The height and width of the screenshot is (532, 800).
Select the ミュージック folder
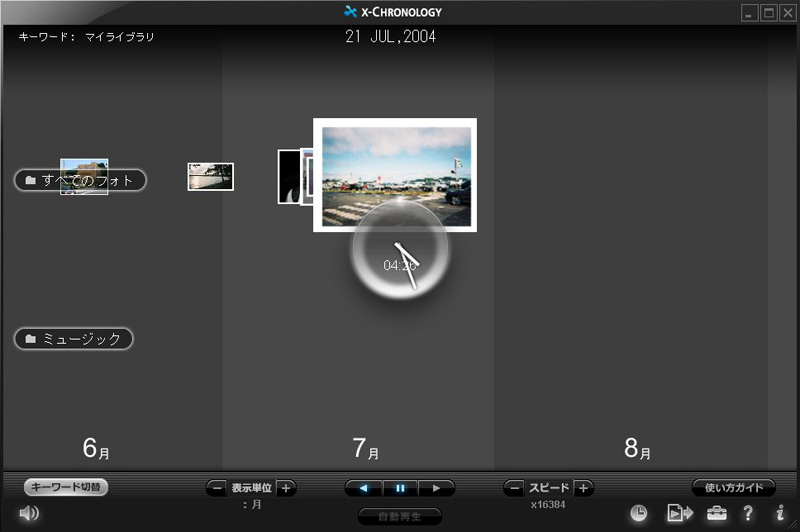[74, 339]
